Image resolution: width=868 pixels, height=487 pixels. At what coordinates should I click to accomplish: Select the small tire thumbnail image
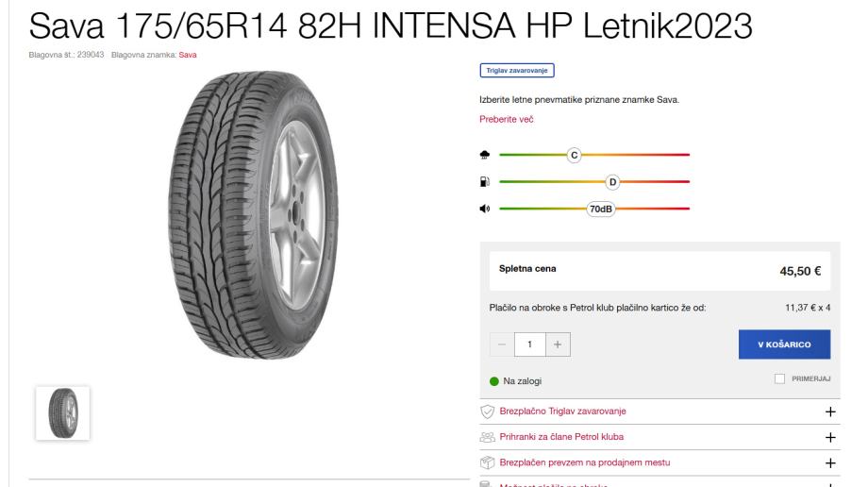click(x=62, y=413)
